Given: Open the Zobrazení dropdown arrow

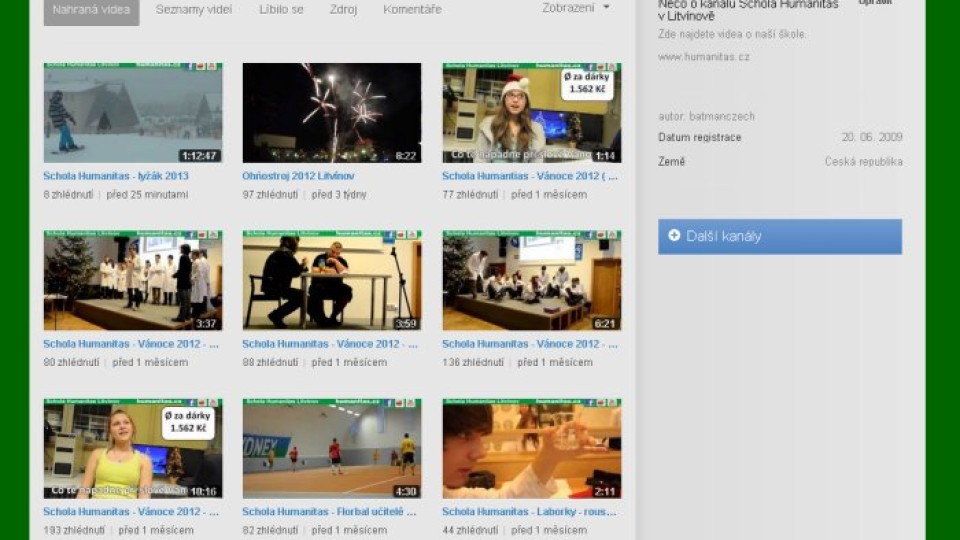Looking at the screenshot, I should 606,8.
